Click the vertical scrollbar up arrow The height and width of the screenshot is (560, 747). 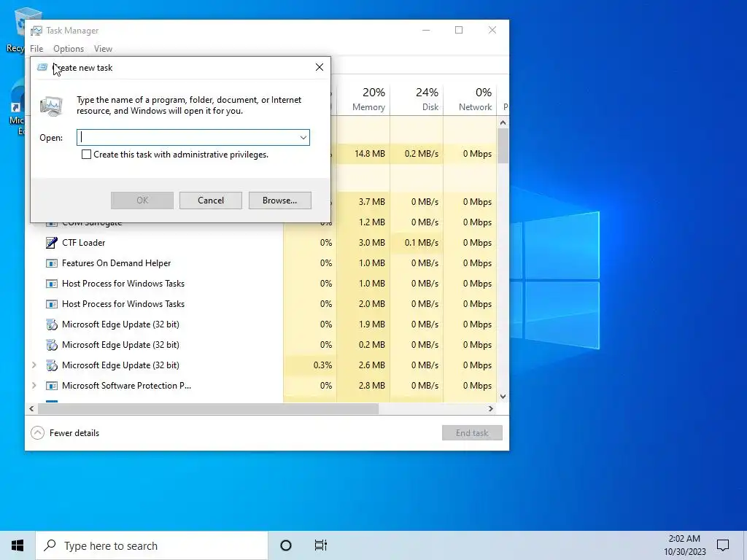[x=503, y=122]
